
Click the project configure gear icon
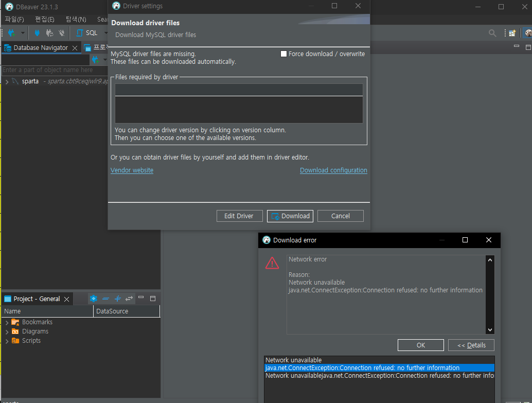pos(94,299)
